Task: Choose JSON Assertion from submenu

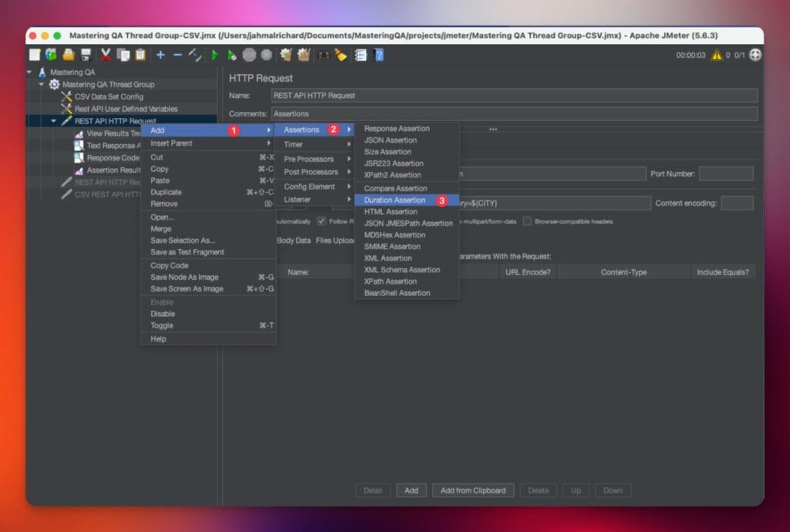Action: coord(407,140)
